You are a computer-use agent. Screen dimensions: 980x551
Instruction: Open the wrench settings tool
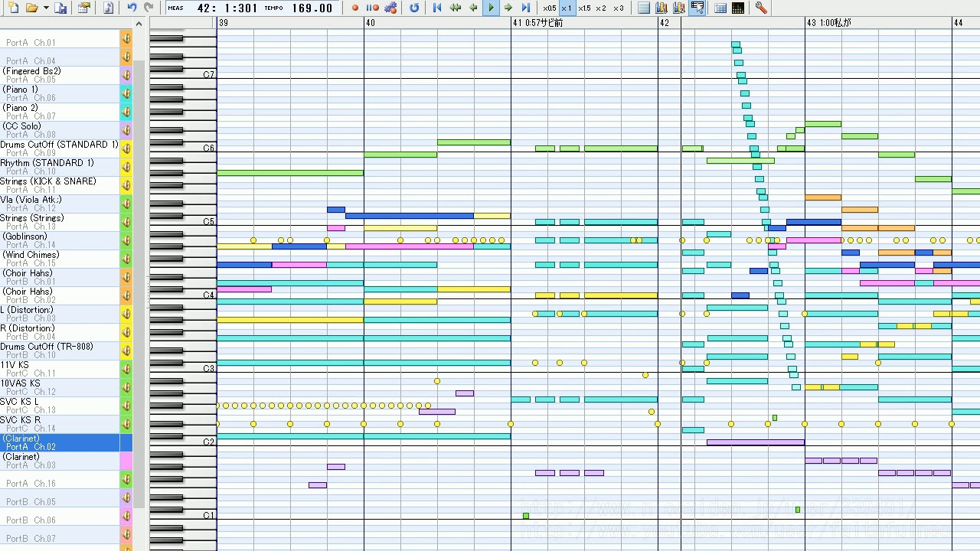[760, 8]
